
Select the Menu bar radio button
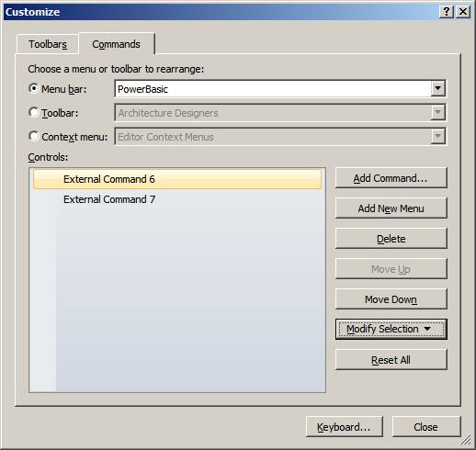pos(33,88)
